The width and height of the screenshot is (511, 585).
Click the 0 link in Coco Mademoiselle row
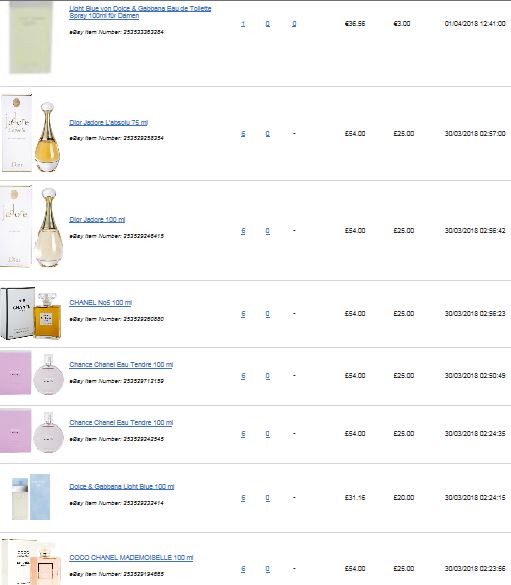click(x=267, y=569)
